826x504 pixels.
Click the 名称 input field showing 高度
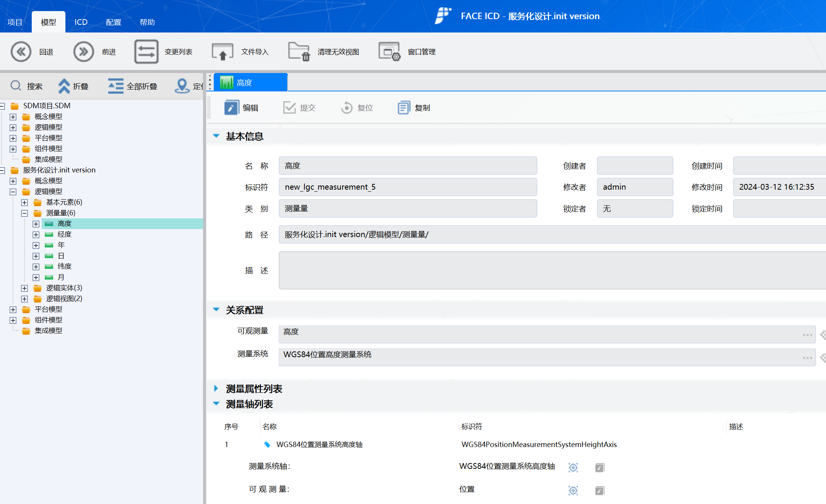pos(408,166)
